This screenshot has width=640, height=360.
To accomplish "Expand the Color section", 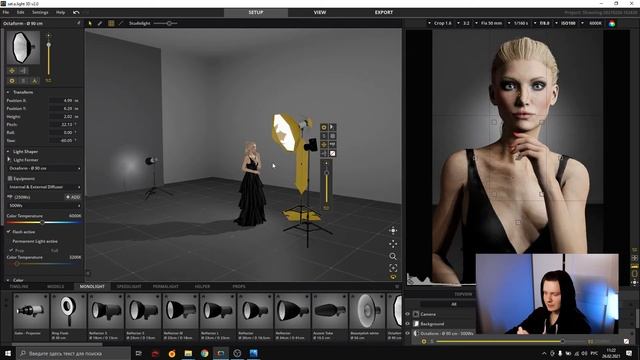I will click(x=8, y=280).
